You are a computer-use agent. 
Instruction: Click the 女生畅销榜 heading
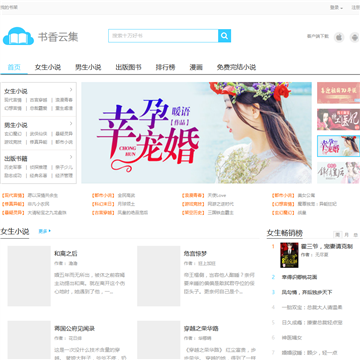(285, 233)
